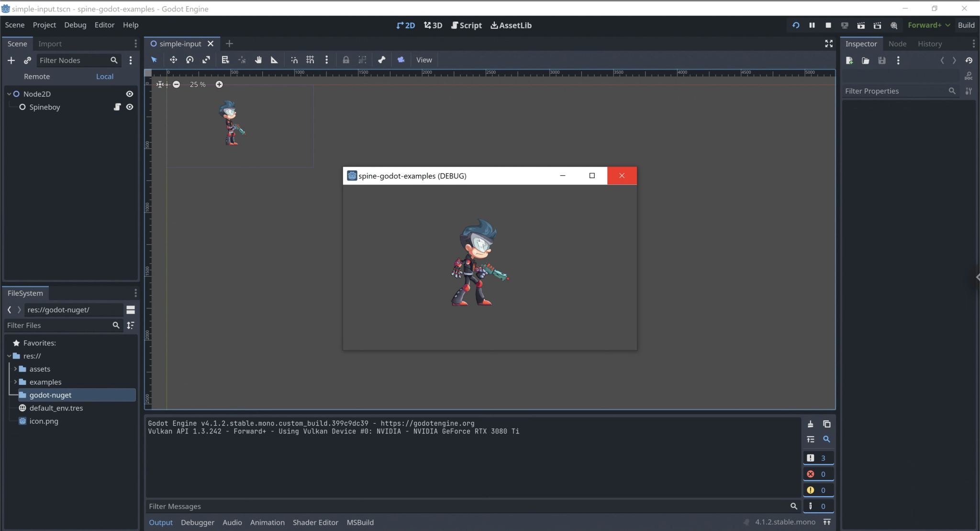This screenshot has width=980, height=531.
Task: Activate the Move Mode tool
Action: point(173,60)
